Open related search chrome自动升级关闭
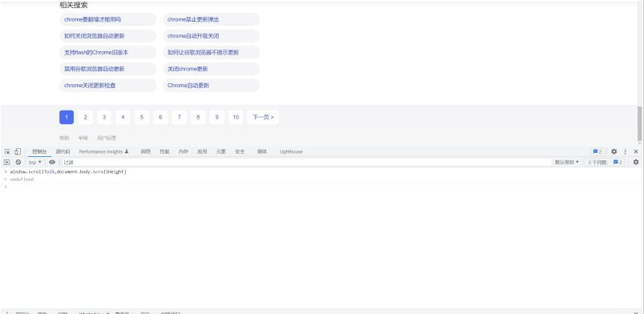This screenshot has height=314, width=644. coord(211,36)
